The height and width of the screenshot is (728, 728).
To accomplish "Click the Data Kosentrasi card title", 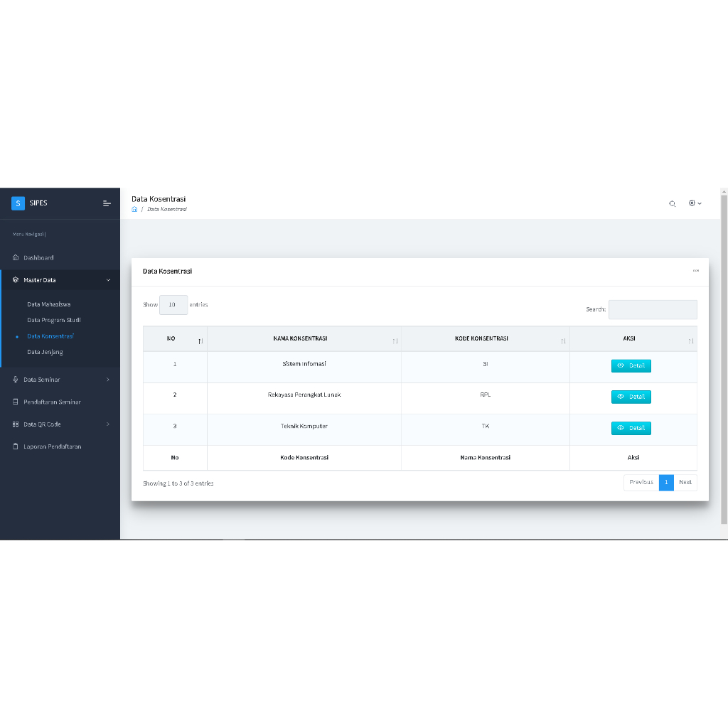I will click(x=167, y=271).
